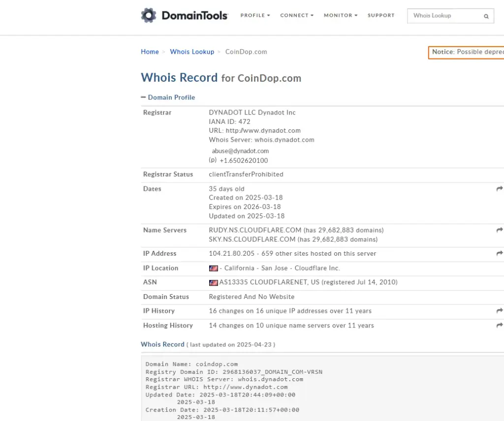Screen dimensions: 504x421
Task: Click the phone number +1.6502620100
Action: coord(244,160)
